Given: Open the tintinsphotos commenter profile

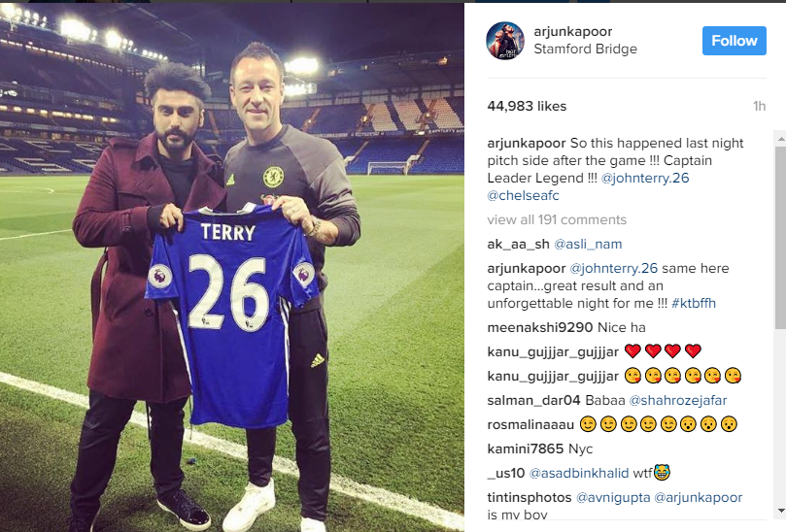Looking at the screenshot, I should coord(530,497).
